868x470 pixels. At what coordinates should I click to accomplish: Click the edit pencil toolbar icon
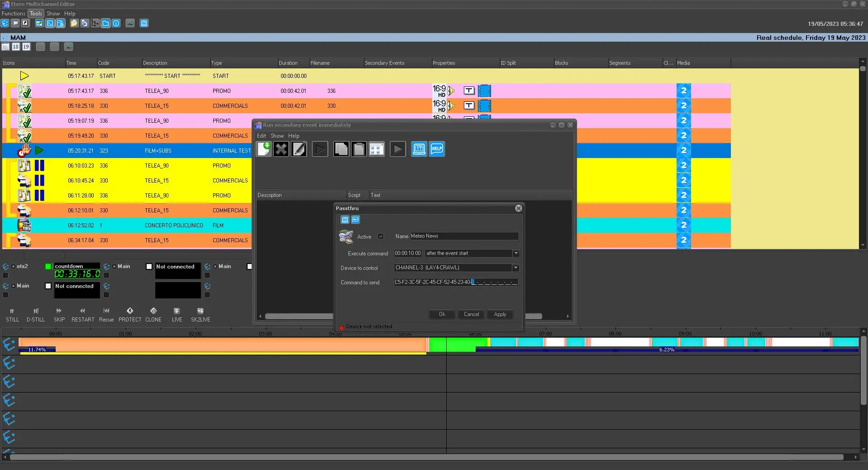pyautogui.click(x=299, y=149)
